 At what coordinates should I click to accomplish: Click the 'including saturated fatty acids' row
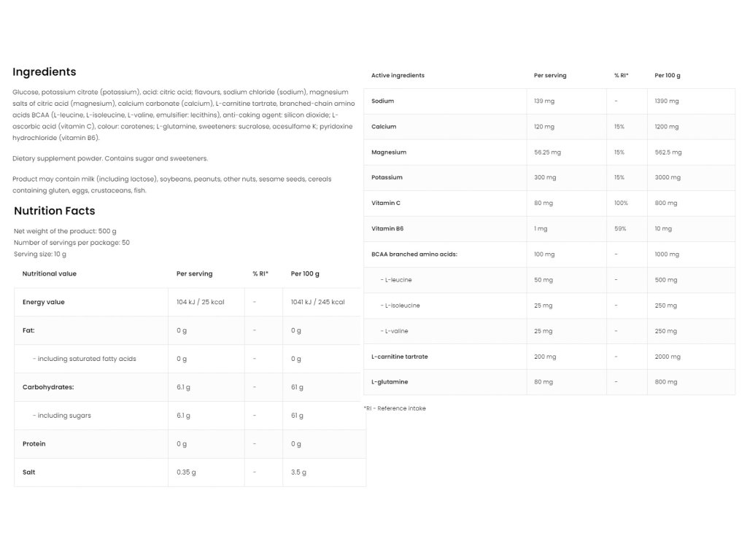pos(87,359)
